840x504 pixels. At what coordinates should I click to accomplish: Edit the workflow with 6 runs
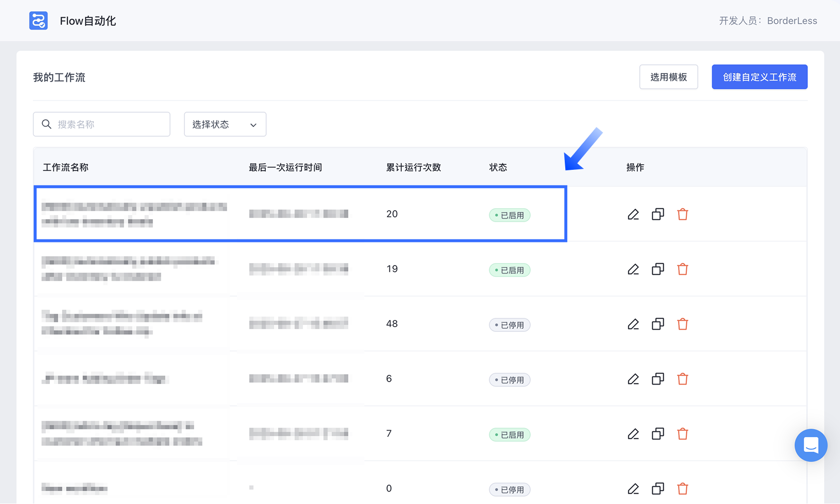[x=633, y=379]
